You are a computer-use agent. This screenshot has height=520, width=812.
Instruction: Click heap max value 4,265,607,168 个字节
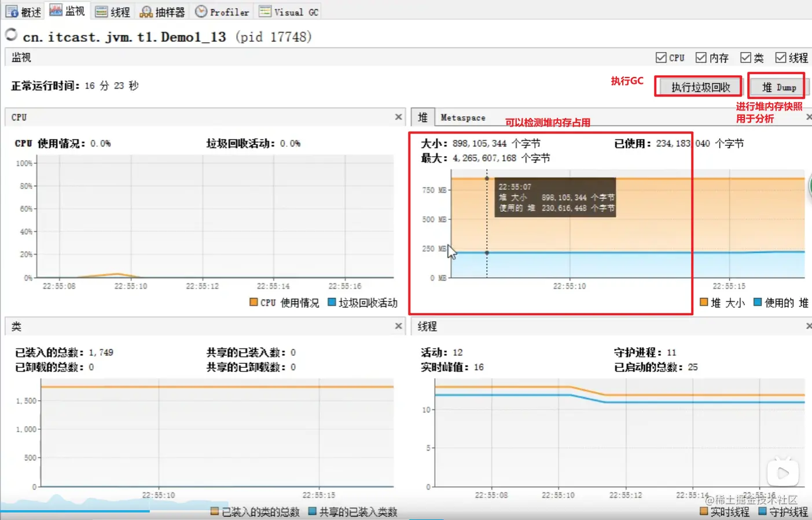[x=501, y=158]
